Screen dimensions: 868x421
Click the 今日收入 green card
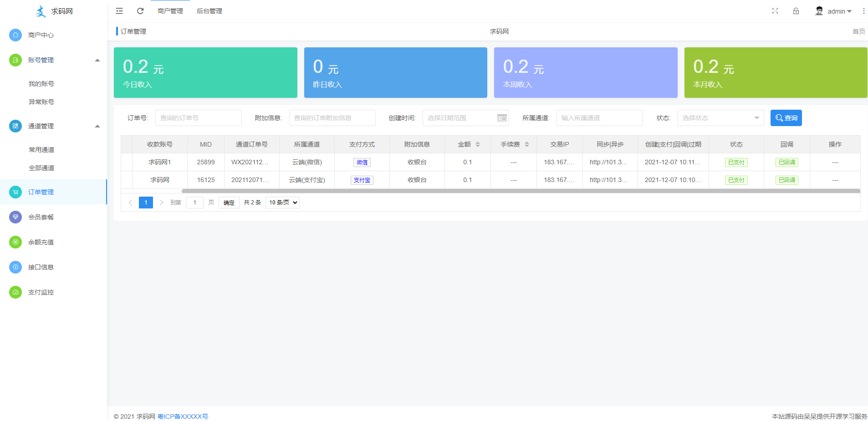click(x=205, y=72)
